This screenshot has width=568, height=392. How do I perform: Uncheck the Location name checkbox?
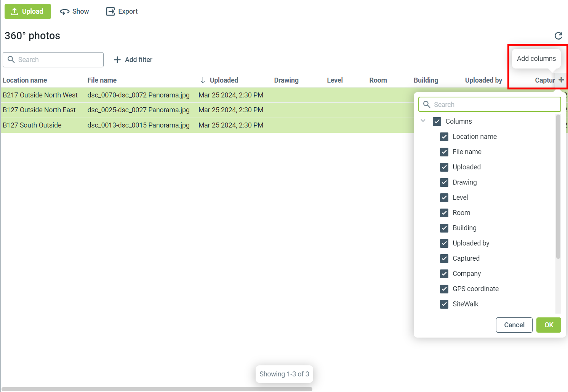(444, 137)
